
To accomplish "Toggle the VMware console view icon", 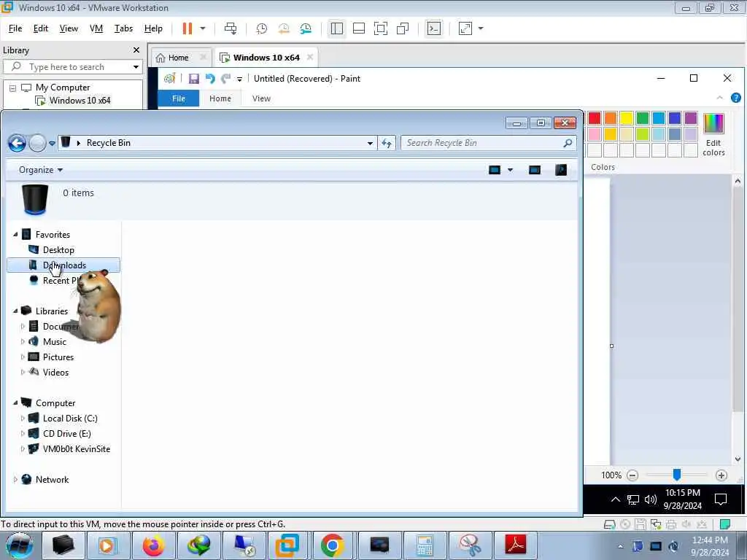I will 434,28.
